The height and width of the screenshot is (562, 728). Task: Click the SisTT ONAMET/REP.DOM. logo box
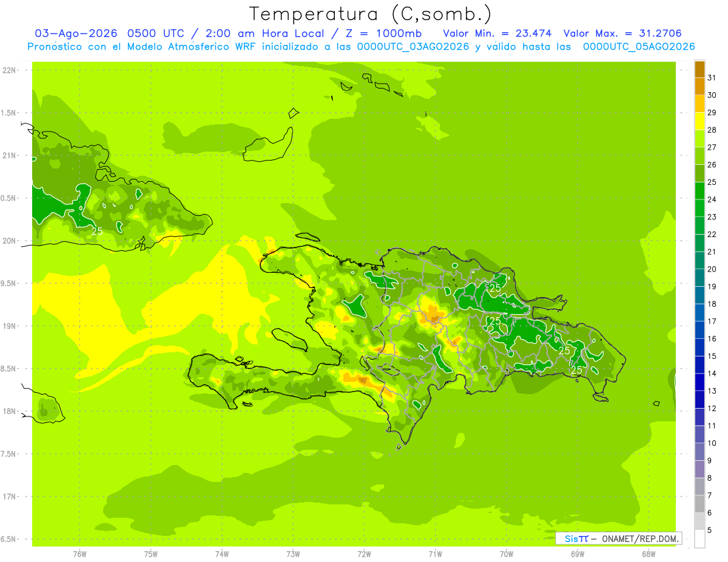[618, 538]
